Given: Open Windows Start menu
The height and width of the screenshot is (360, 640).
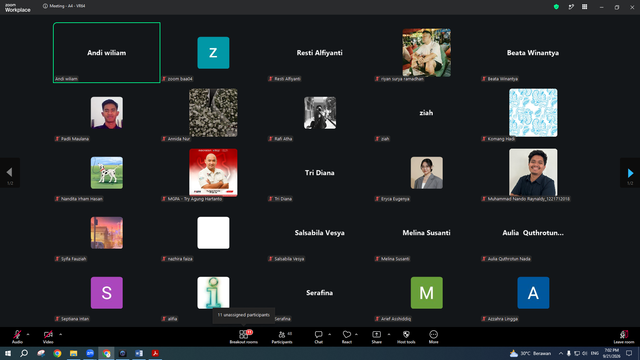Looking at the screenshot, I should [x=8, y=353].
